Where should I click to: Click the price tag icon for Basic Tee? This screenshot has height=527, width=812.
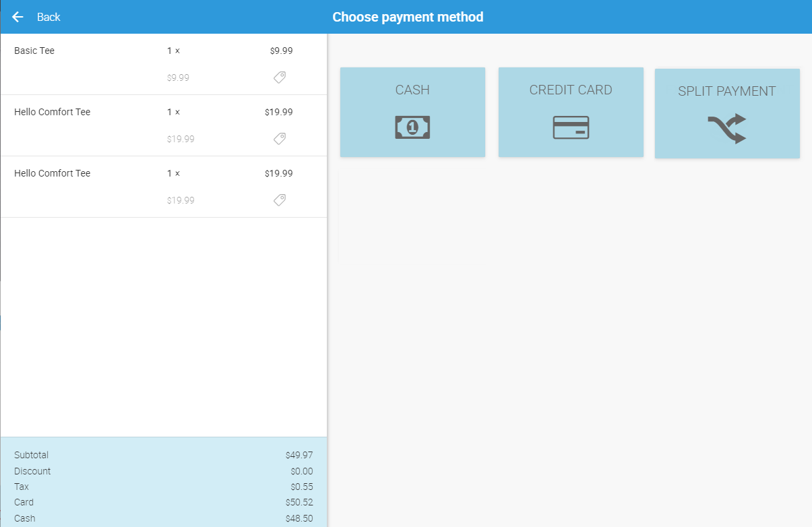pyautogui.click(x=280, y=77)
